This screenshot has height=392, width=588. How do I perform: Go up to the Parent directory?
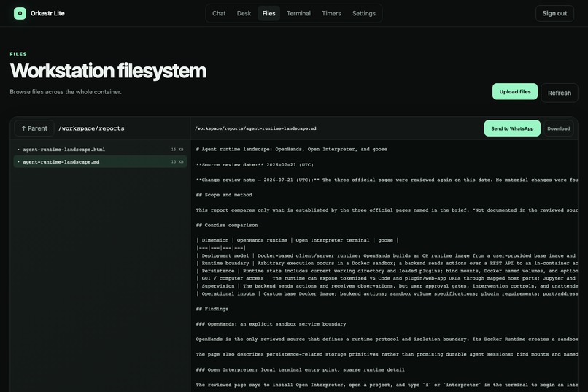point(34,128)
